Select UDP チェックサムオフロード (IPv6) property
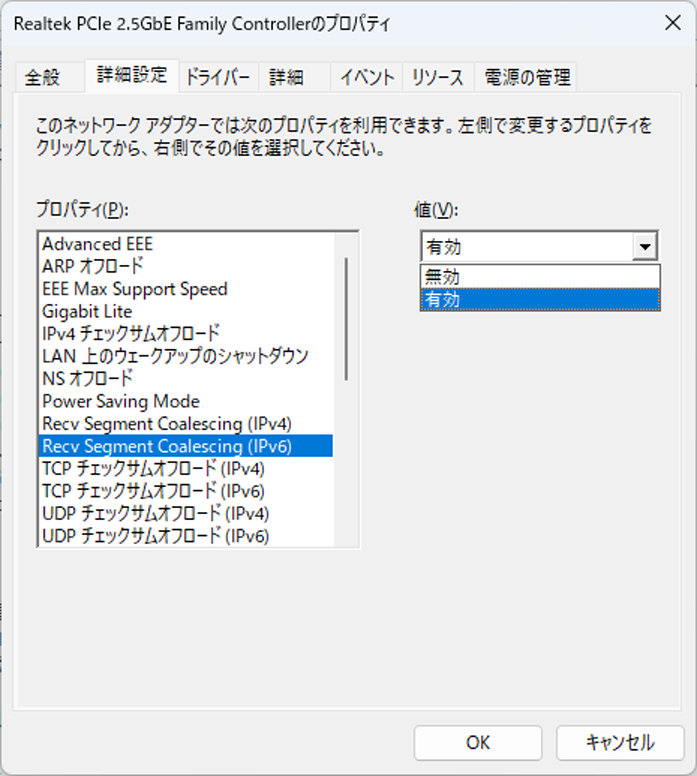 tap(186, 535)
